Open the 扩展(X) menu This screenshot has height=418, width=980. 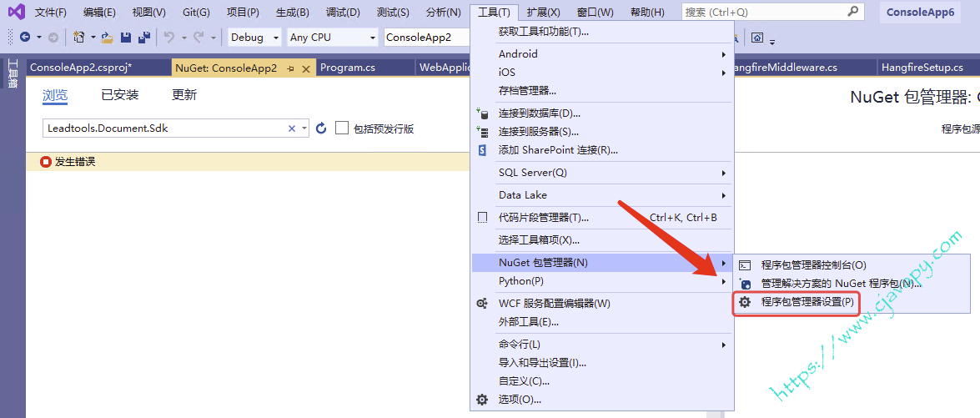pyautogui.click(x=543, y=12)
